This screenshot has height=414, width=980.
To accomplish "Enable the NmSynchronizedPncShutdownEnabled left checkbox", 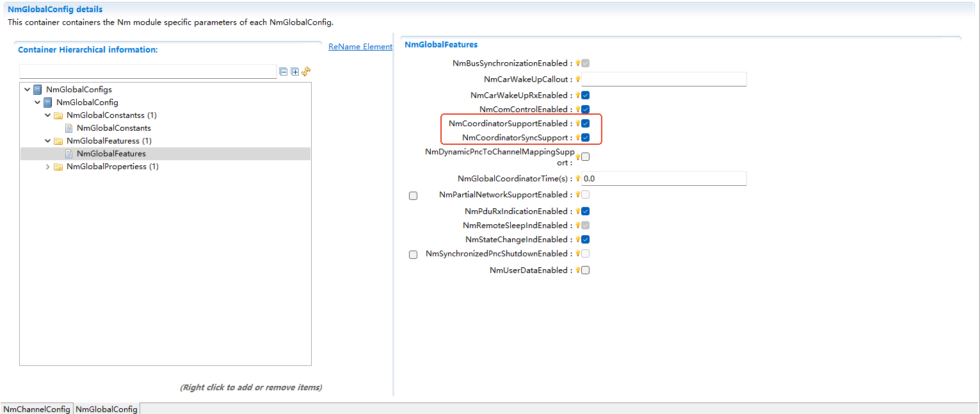I will click(x=413, y=254).
